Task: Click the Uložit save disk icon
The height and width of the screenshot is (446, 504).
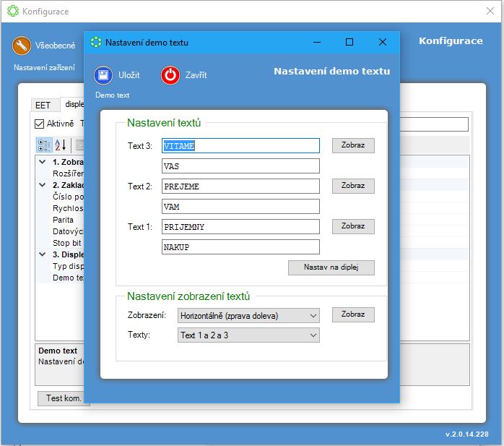Action: click(x=103, y=75)
